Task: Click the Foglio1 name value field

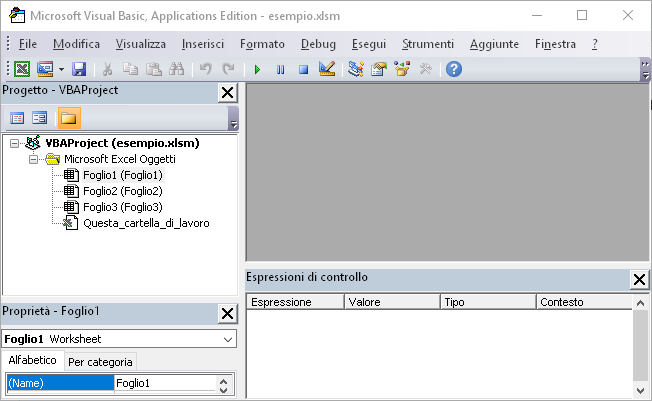Action: 165,383
